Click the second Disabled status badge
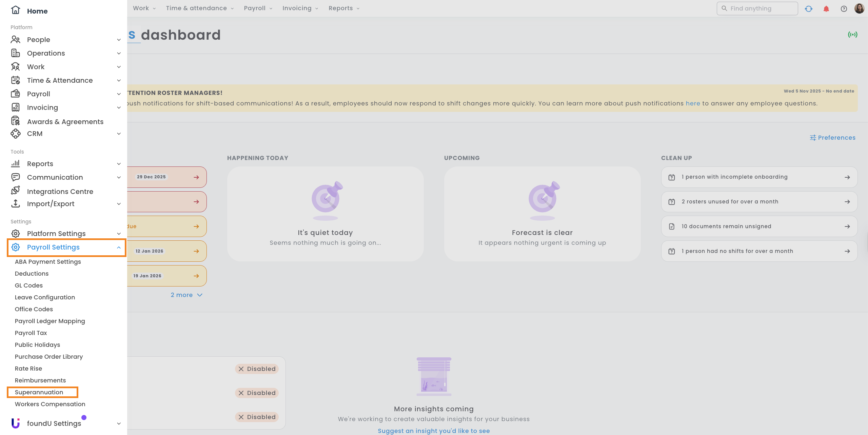Viewport: 868px width, 435px height. (257, 393)
